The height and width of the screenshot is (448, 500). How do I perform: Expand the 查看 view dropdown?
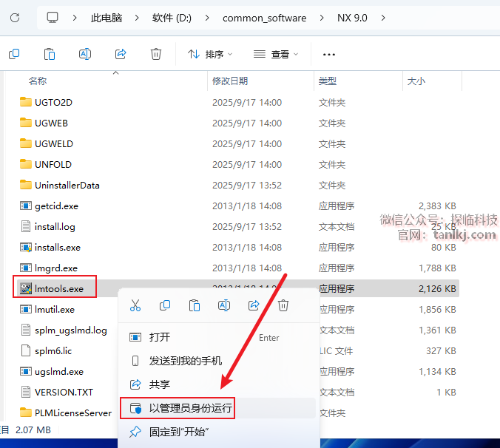coord(276,54)
